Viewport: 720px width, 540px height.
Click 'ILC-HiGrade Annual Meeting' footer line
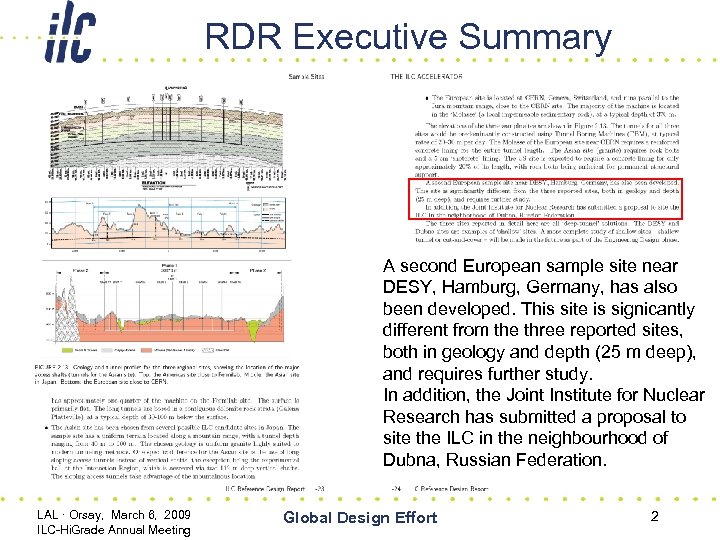(x=113, y=529)
